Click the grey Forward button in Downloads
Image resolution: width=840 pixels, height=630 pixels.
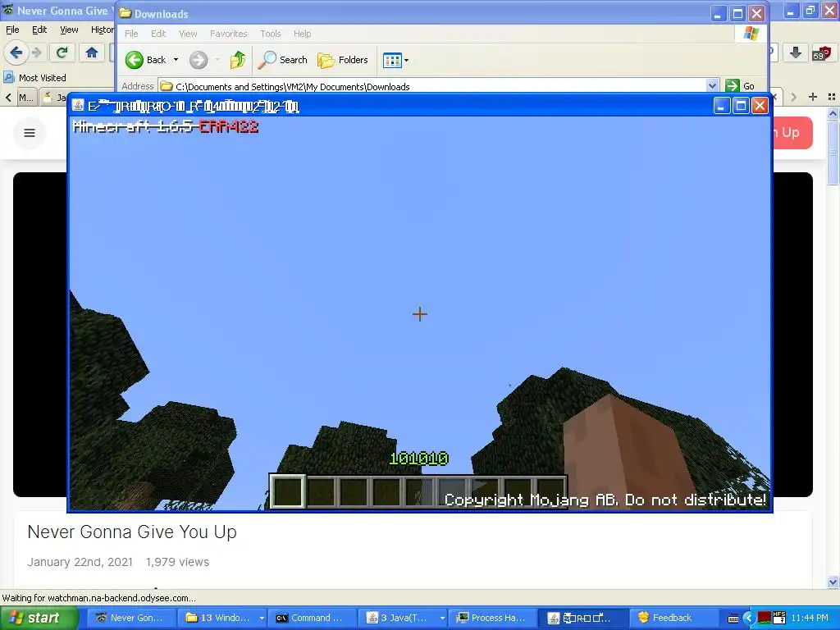click(199, 60)
